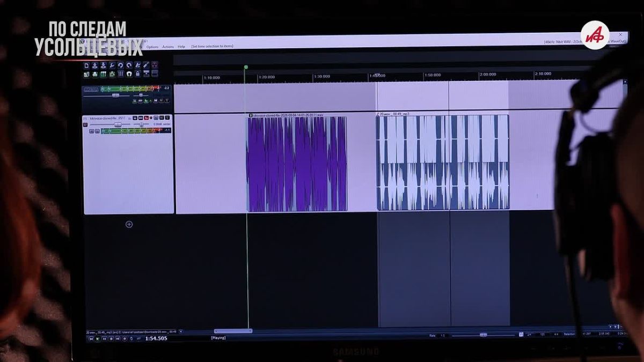Viewport: 644px width, 362px height.
Task: Click the Set time selection to items text
Action: pos(213,47)
